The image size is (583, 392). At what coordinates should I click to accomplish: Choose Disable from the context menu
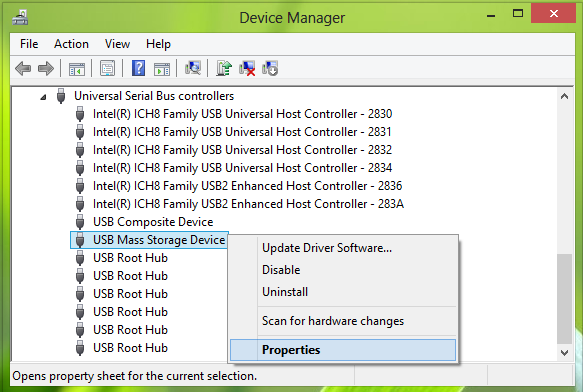click(x=281, y=270)
